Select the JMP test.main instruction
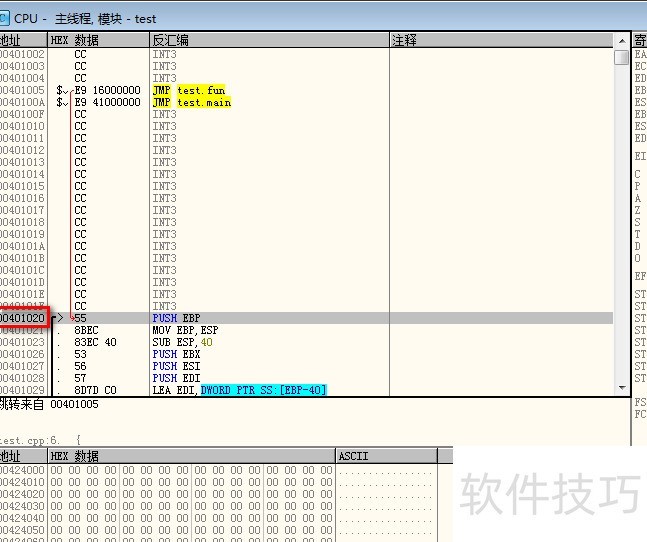647x542 pixels. coord(191,102)
